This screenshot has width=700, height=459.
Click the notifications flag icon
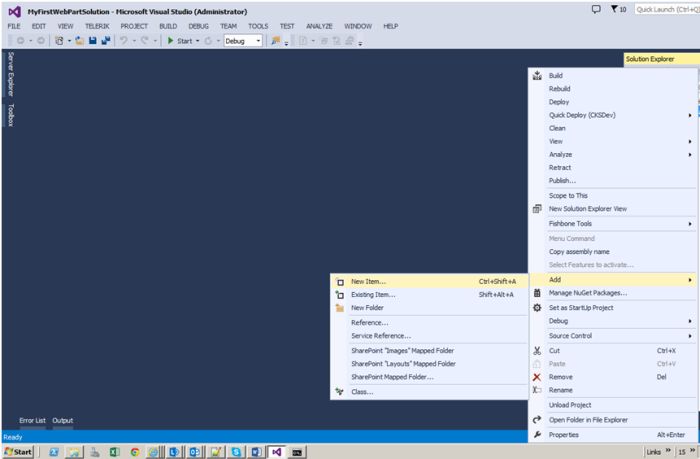[614, 9]
